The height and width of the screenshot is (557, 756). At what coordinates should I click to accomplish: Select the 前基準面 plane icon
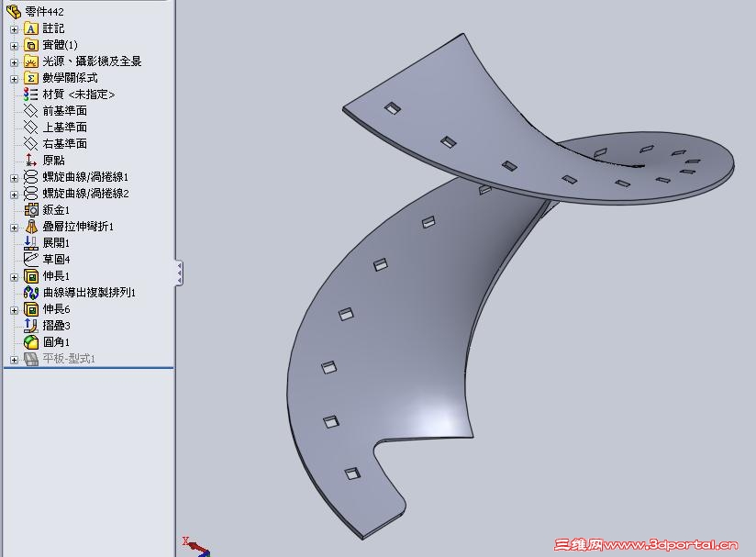coord(31,111)
